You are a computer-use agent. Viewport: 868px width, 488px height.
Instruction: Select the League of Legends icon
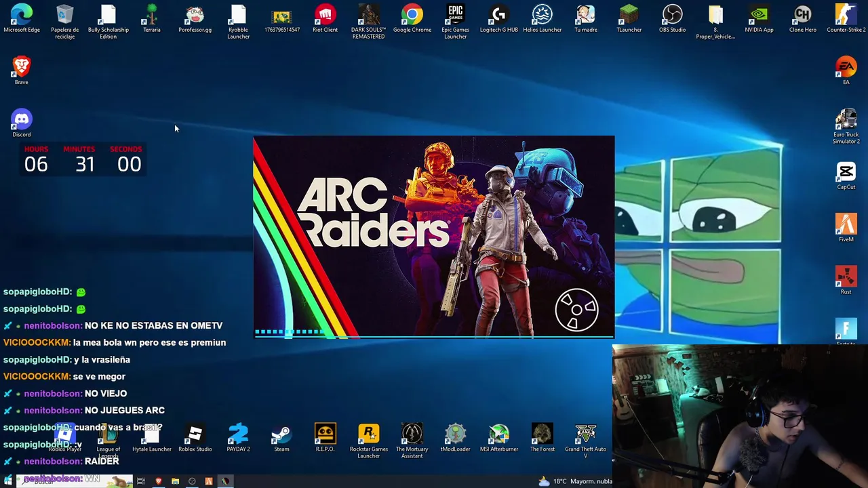coord(108,441)
